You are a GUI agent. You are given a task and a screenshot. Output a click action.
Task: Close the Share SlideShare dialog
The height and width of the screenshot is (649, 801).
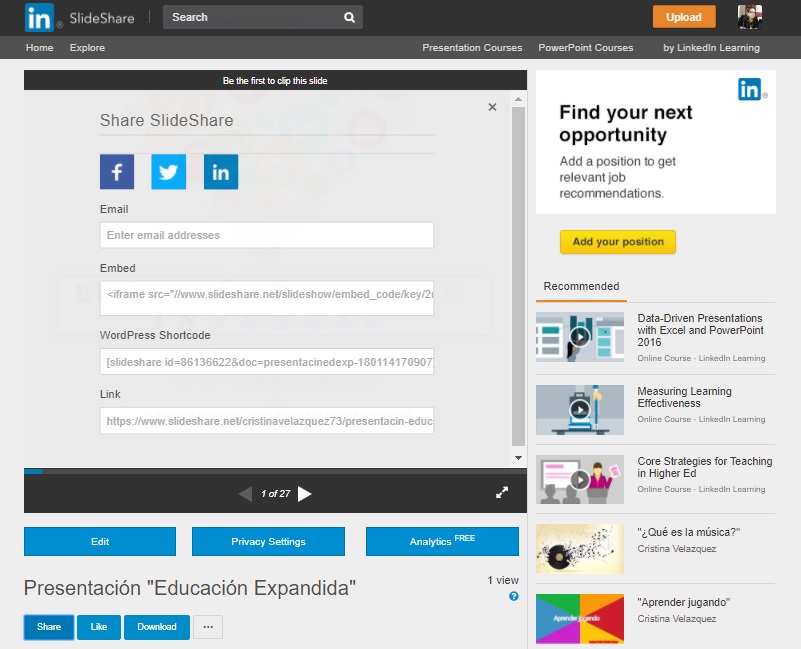(x=492, y=107)
